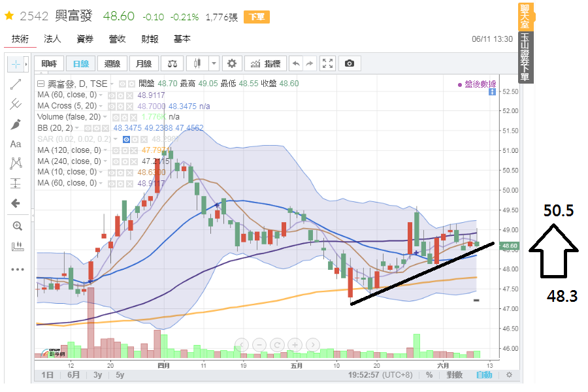Switch to the 營收 tab
The image size is (588, 392).
117,39
